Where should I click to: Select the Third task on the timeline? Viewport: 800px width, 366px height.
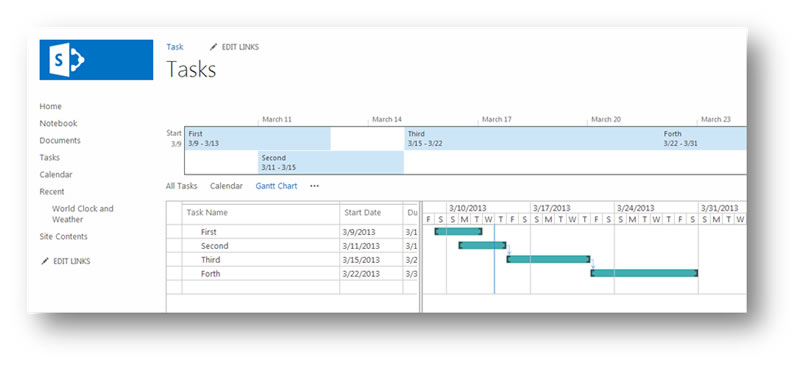(533, 139)
